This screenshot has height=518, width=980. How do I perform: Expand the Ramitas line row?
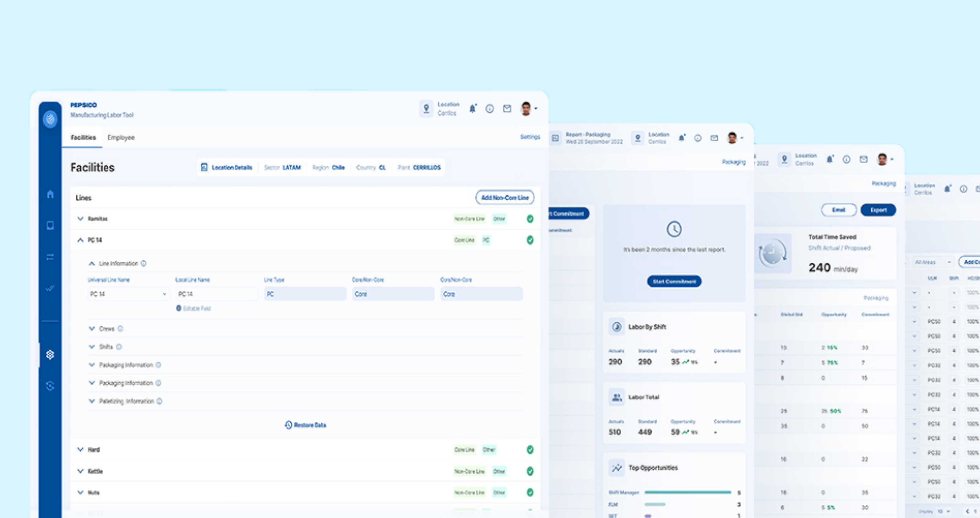(80, 219)
